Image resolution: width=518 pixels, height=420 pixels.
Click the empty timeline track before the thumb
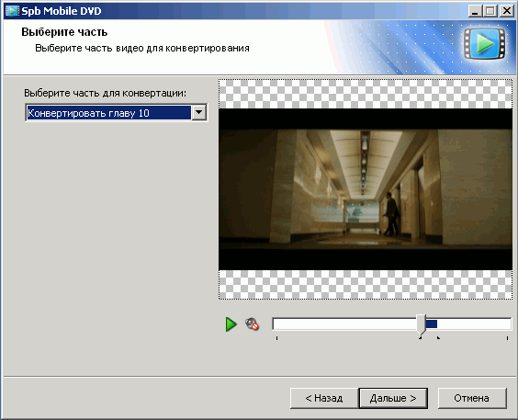coord(345,324)
